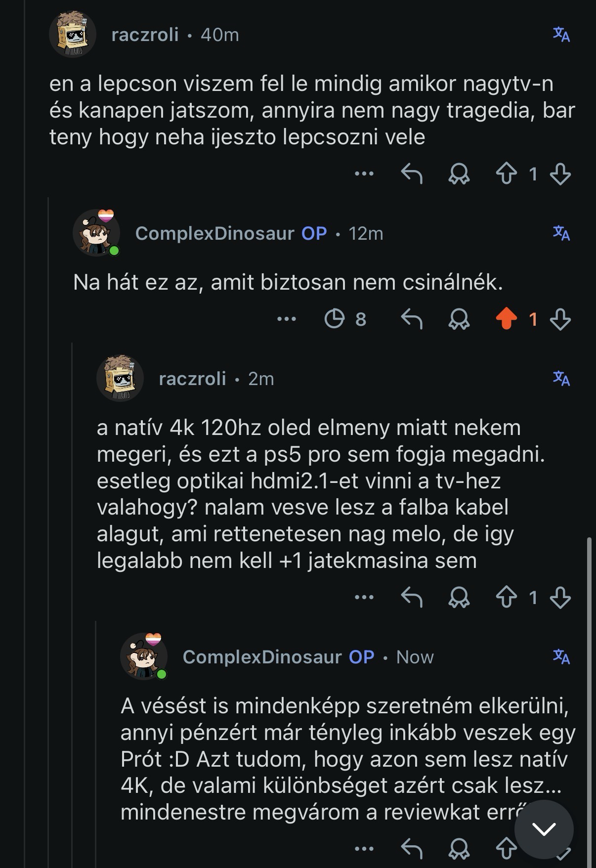Open raczroli's profile from the top comment

click(x=145, y=35)
